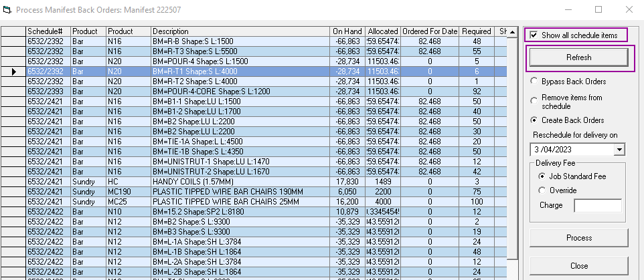Click the Schedule# column header
Screen dimensions: 644x280
(48, 31)
